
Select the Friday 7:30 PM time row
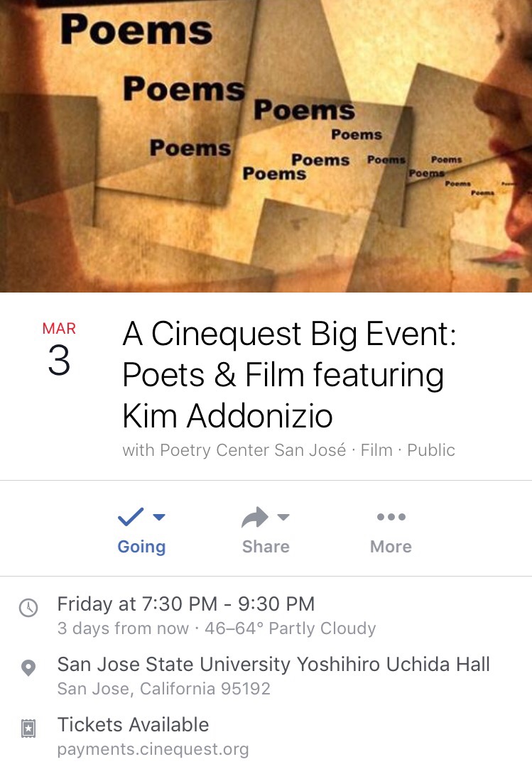coord(185,604)
